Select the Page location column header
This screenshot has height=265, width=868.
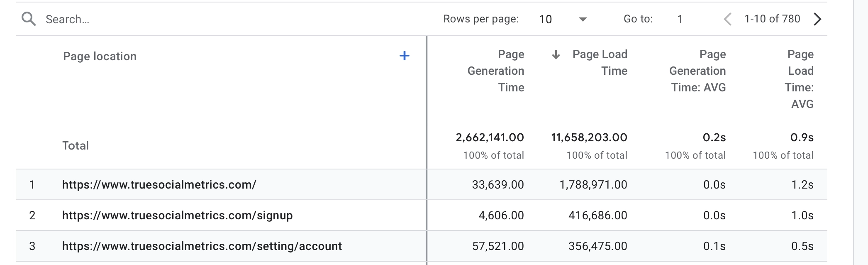(100, 56)
